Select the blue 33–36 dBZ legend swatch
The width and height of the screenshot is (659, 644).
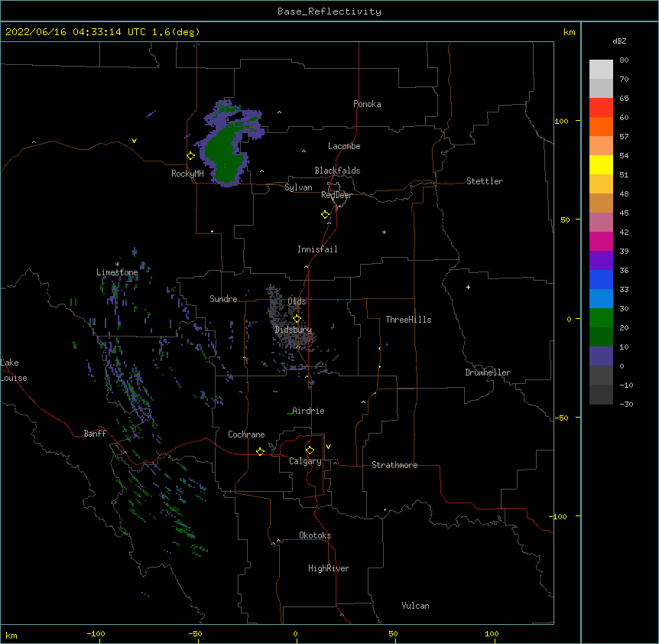pyautogui.click(x=601, y=279)
